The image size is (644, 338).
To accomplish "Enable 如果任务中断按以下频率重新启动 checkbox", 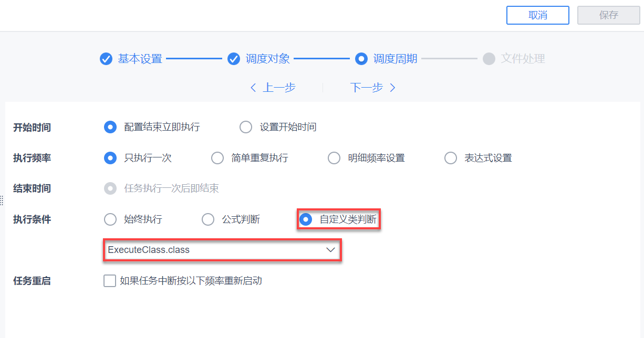I will pyautogui.click(x=110, y=281).
